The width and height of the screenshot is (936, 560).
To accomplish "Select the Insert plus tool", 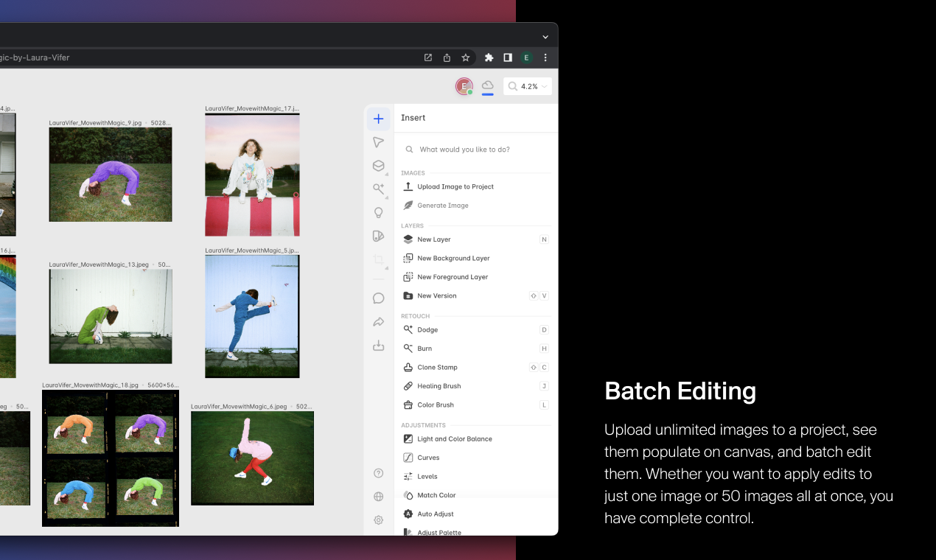I will tap(378, 119).
